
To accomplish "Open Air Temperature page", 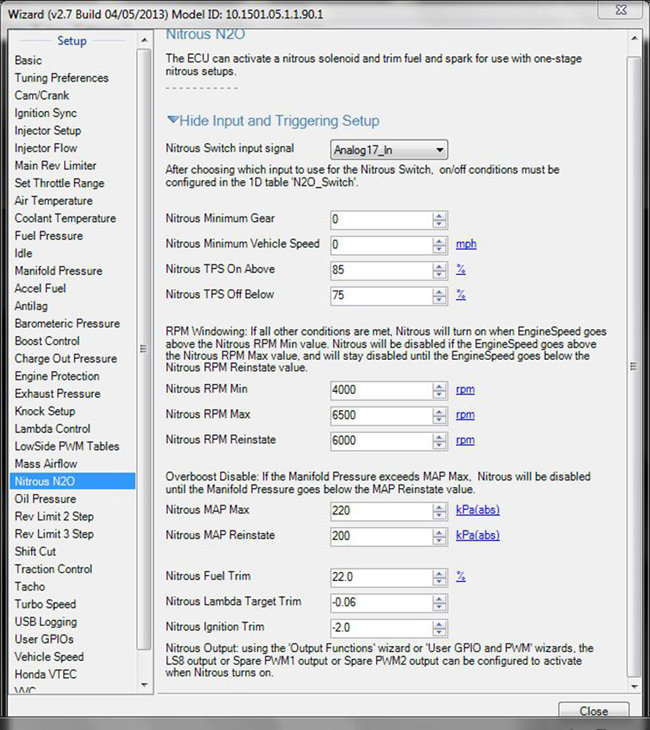I will click(54, 201).
